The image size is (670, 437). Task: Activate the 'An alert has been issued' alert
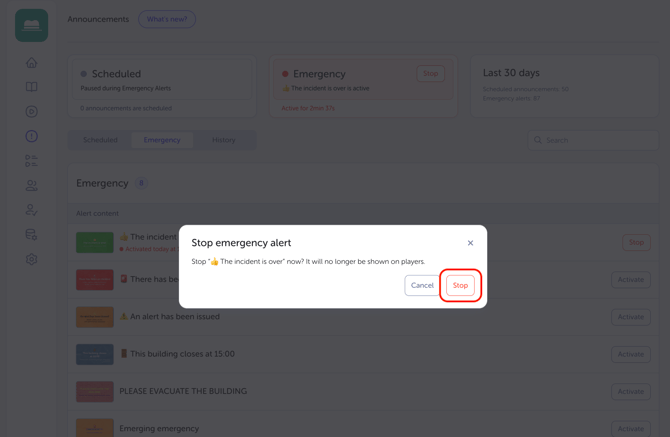coord(631,317)
